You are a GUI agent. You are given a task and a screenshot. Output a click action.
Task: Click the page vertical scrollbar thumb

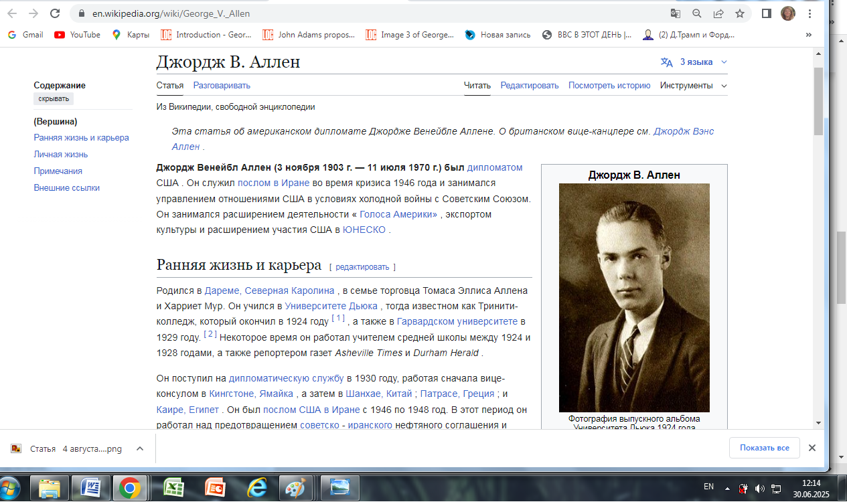click(x=818, y=100)
